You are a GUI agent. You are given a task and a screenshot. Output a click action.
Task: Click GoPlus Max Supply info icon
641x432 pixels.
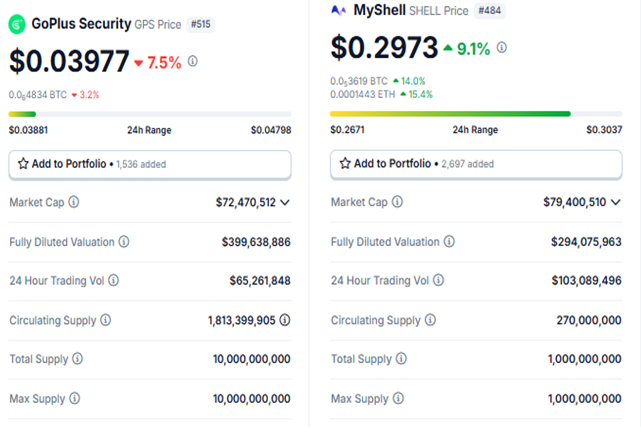pyautogui.click(x=75, y=399)
